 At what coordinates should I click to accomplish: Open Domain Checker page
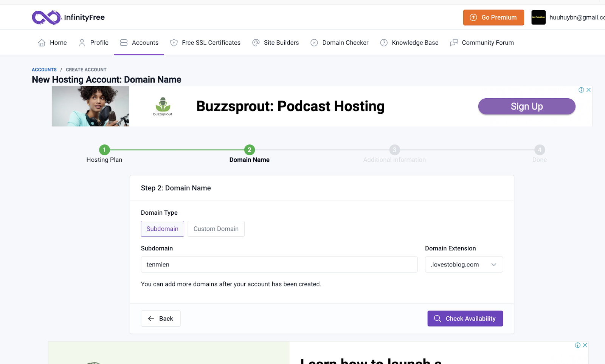pyautogui.click(x=340, y=43)
